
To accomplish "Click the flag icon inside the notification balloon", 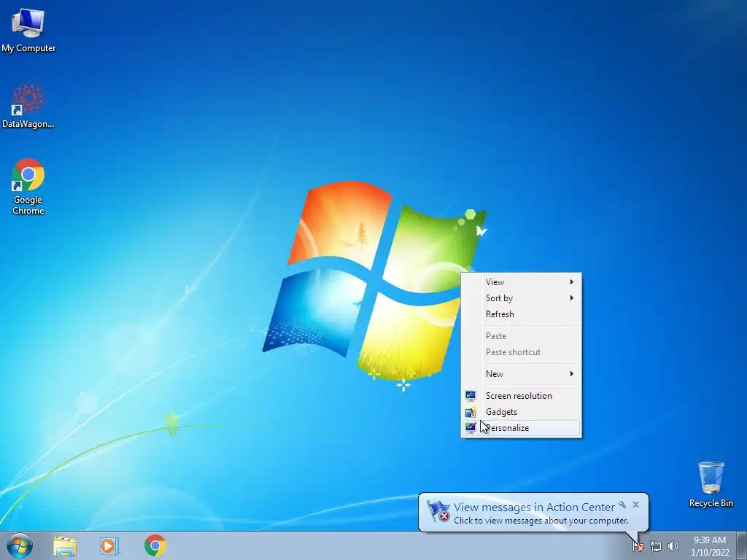I will [x=438, y=511].
